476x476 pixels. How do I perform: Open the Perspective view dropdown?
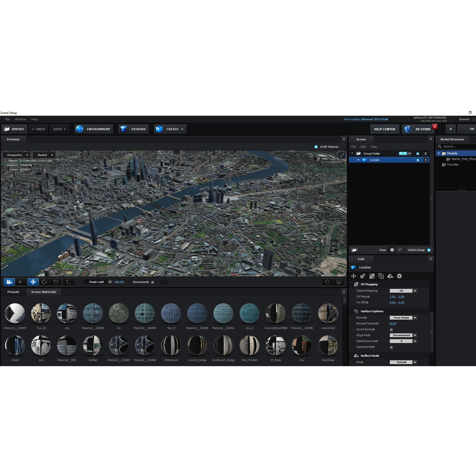(x=17, y=155)
